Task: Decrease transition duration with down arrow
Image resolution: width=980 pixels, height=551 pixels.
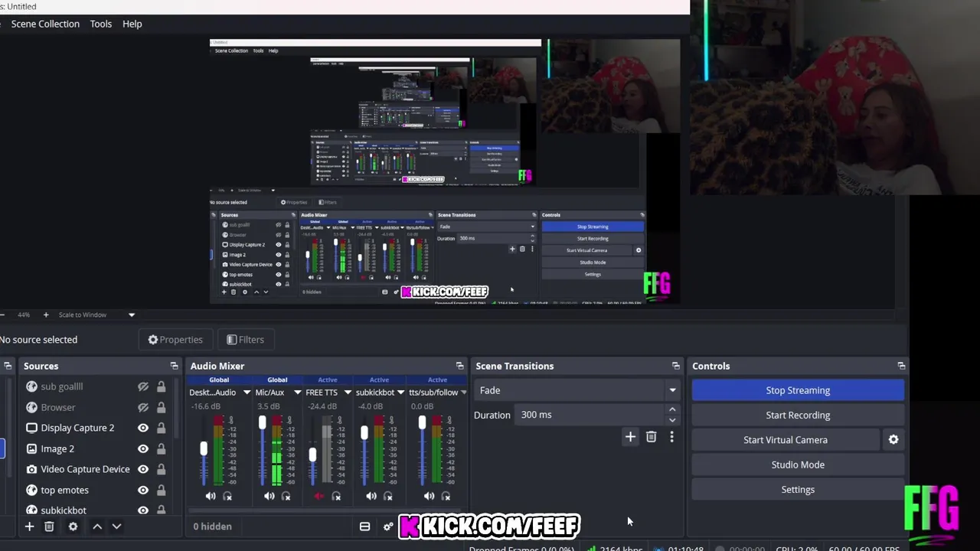Action: pyautogui.click(x=672, y=419)
